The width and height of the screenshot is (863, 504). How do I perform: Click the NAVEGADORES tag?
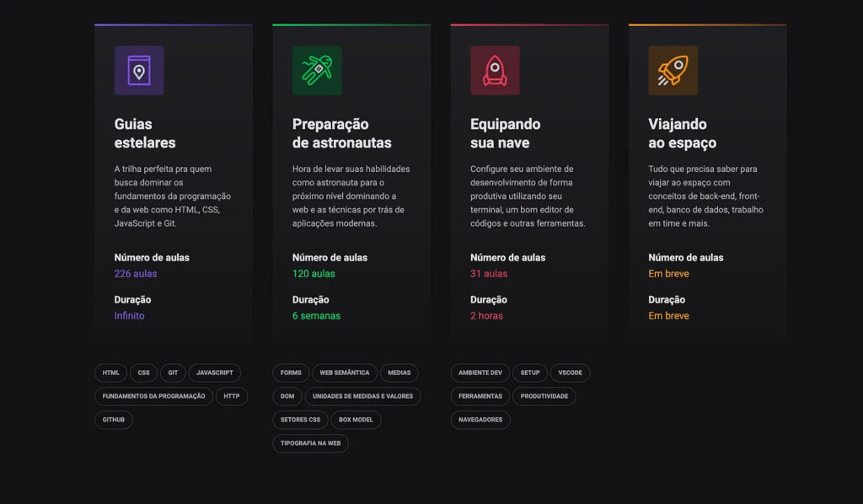tap(480, 420)
